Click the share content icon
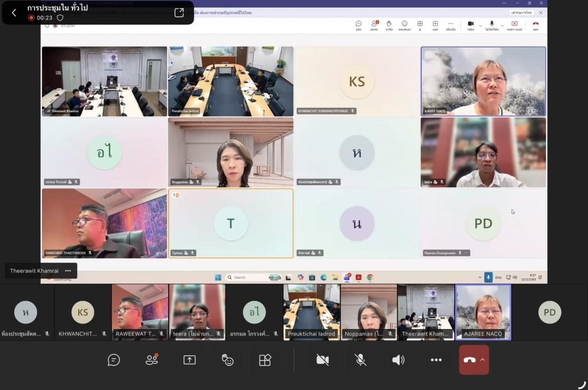Screen dimensions: 588x390 pos(189,360)
